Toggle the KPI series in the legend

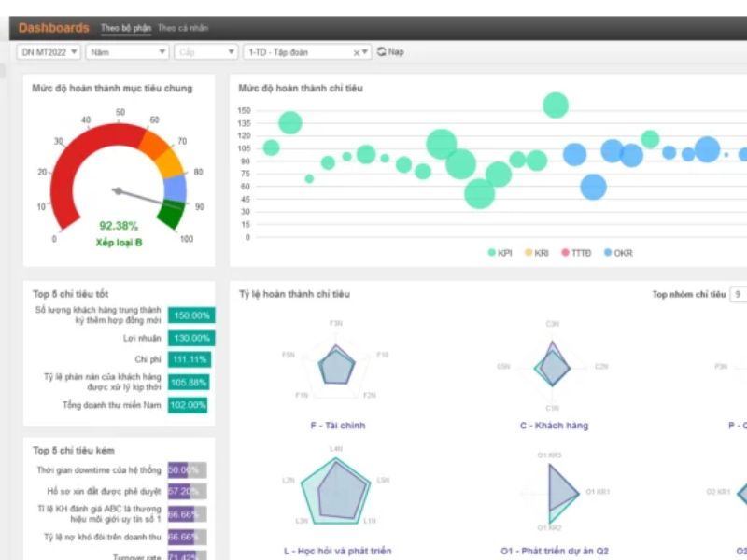500,253
